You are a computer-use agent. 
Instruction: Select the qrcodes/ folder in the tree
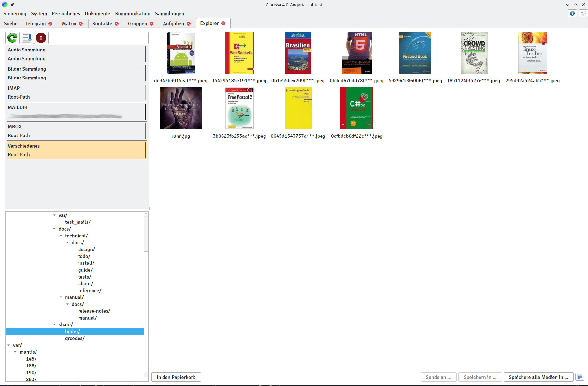click(75, 338)
